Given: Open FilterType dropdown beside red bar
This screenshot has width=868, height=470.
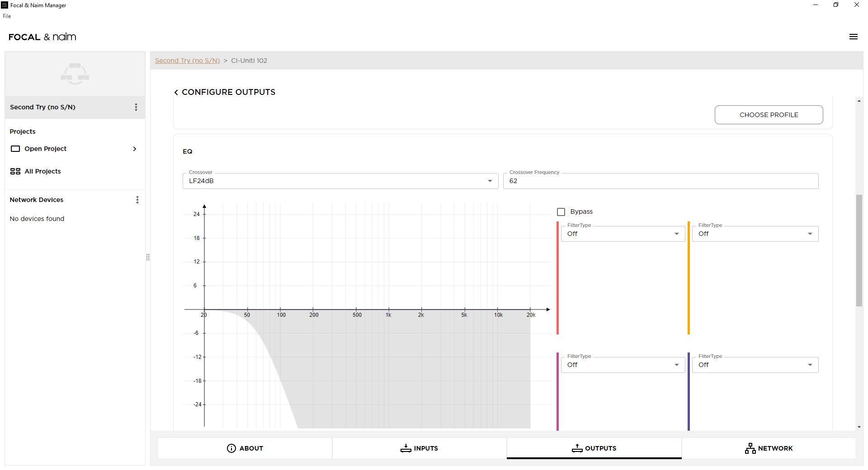Looking at the screenshot, I should (623, 234).
